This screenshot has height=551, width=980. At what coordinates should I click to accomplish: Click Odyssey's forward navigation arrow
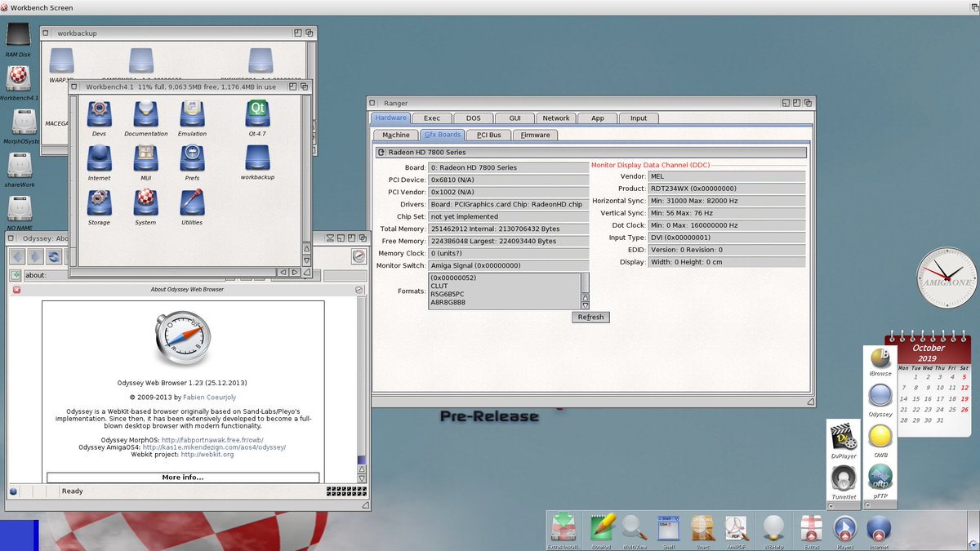pos(36,256)
